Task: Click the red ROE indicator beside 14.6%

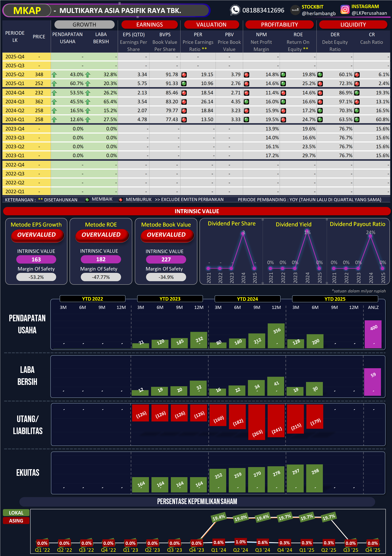Action: (x=283, y=93)
